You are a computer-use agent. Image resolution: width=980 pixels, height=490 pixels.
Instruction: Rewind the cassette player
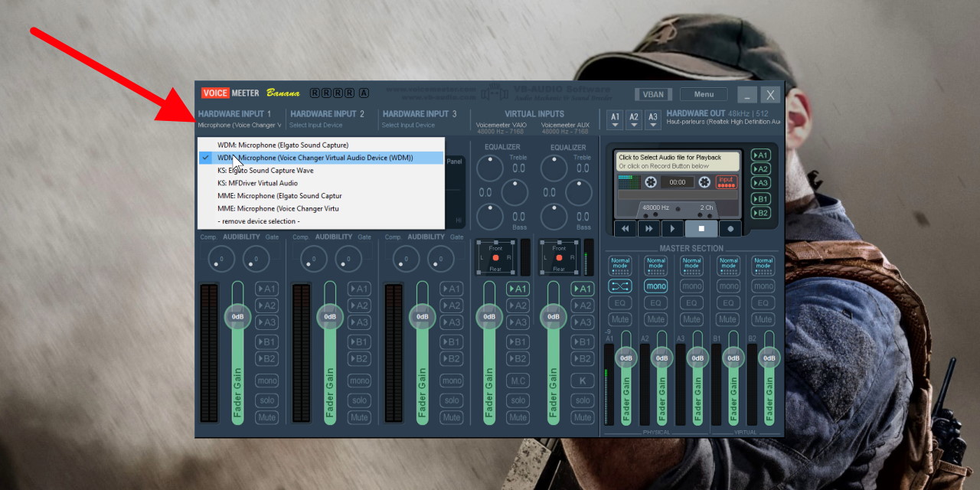tap(626, 228)
